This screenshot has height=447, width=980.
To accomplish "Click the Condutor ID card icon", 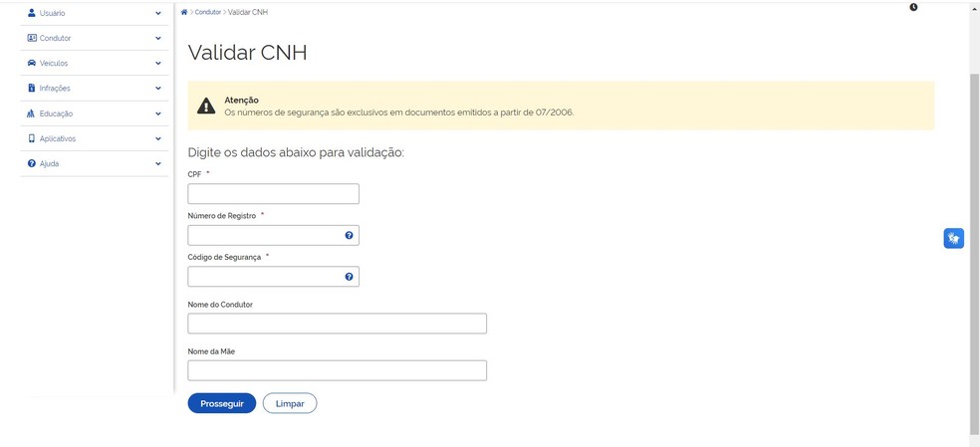I will (32, 38).
